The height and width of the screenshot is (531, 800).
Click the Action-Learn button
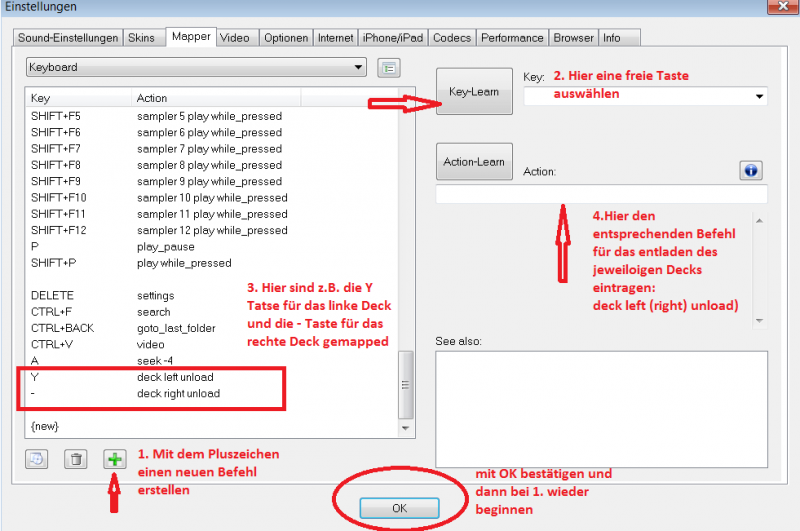coord(474,162)
